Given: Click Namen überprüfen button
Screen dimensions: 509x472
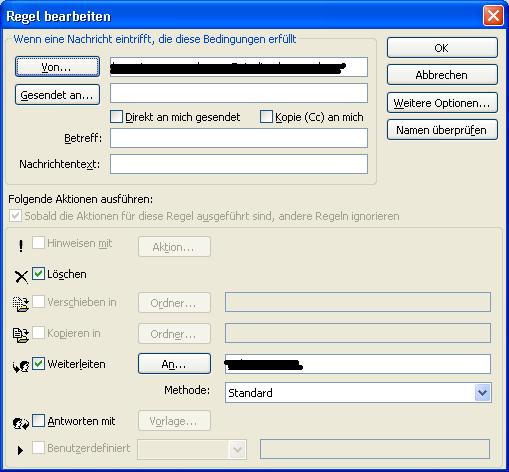Looking at the screenshot, I should 442,130.
